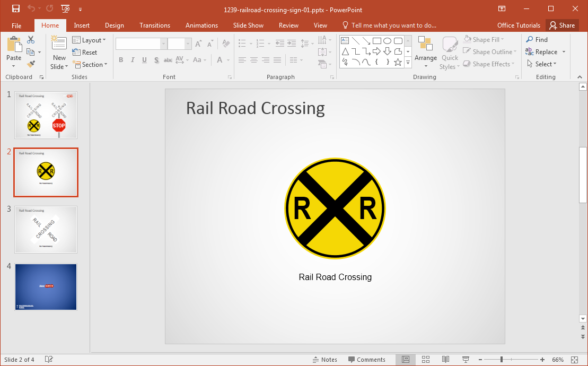Switch to Reading View
This screenshot has height=366, width=588.
coord(445,360)
